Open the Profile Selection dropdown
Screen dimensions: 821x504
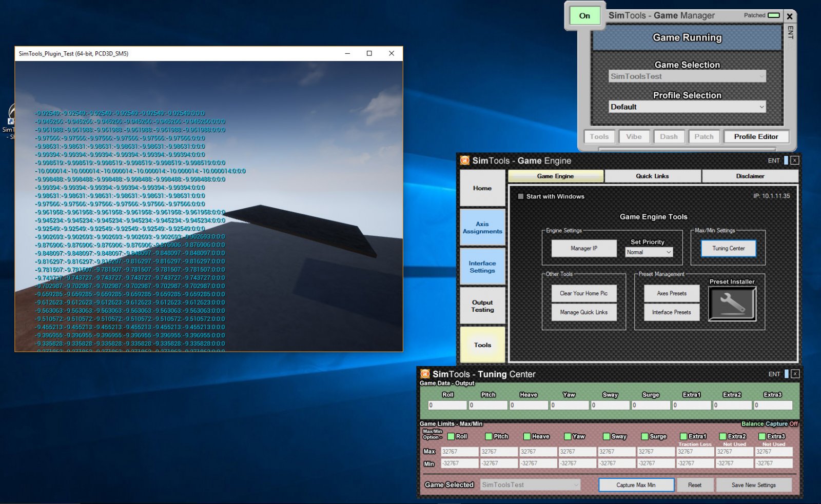tap(687, 107)
